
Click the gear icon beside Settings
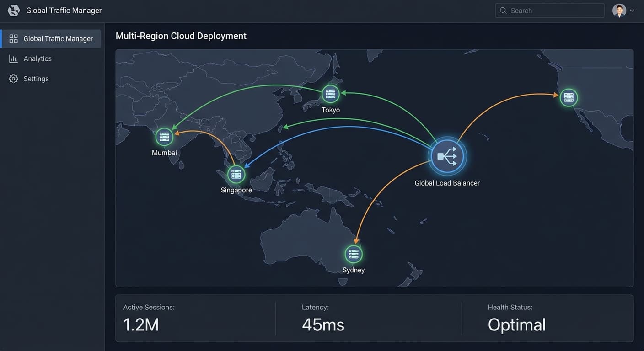14,79
